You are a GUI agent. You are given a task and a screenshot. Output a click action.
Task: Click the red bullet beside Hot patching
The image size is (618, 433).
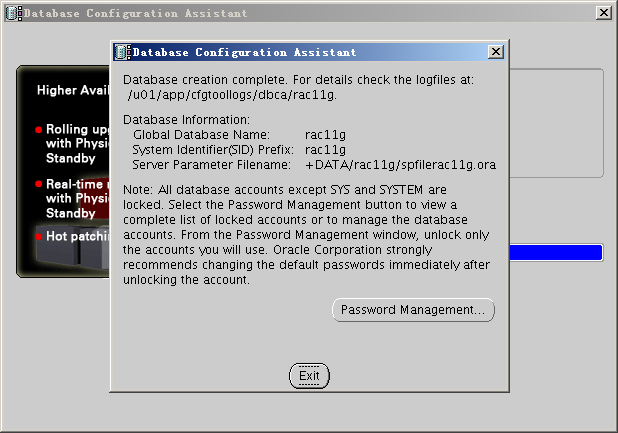pyautogui.click(x=39, y=237)
